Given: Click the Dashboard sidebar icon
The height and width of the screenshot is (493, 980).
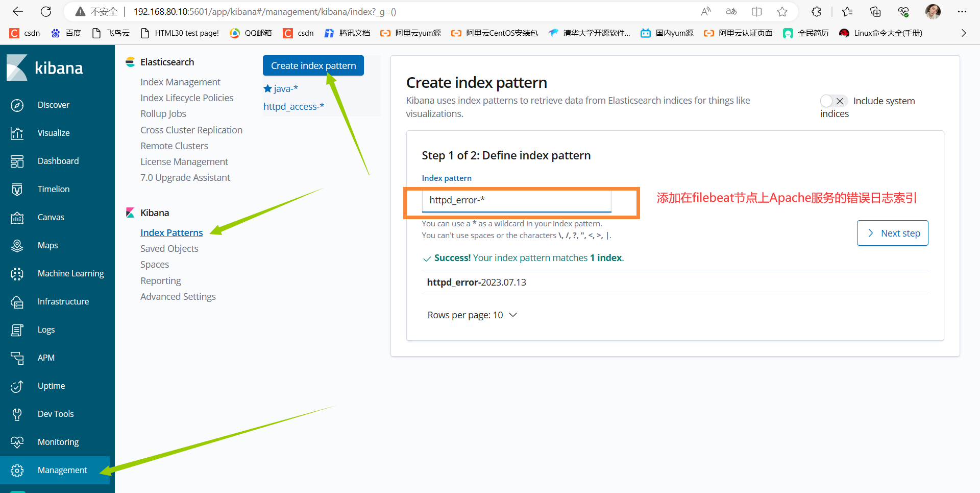Looking at the screenshot, I should (x=17, y=161).
